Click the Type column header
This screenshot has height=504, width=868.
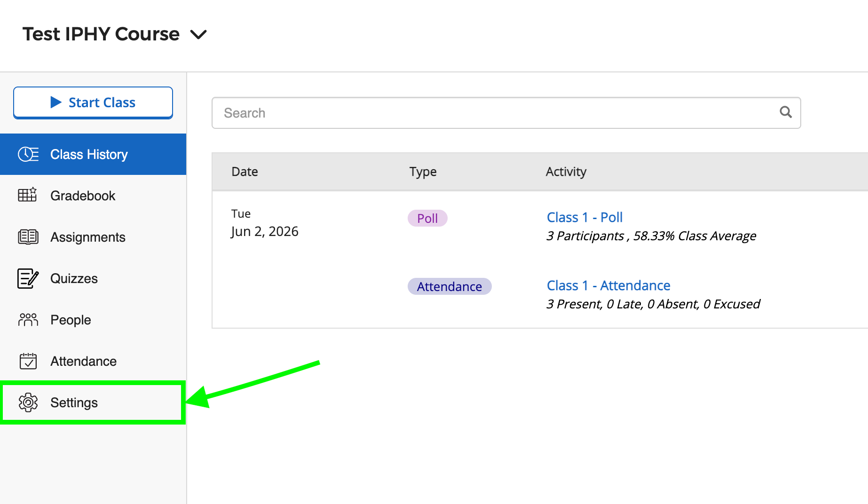coord(423,172)
